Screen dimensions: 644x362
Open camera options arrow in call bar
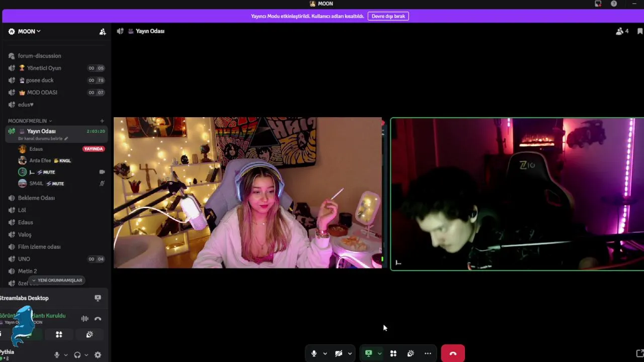click(x=350, y=353)
